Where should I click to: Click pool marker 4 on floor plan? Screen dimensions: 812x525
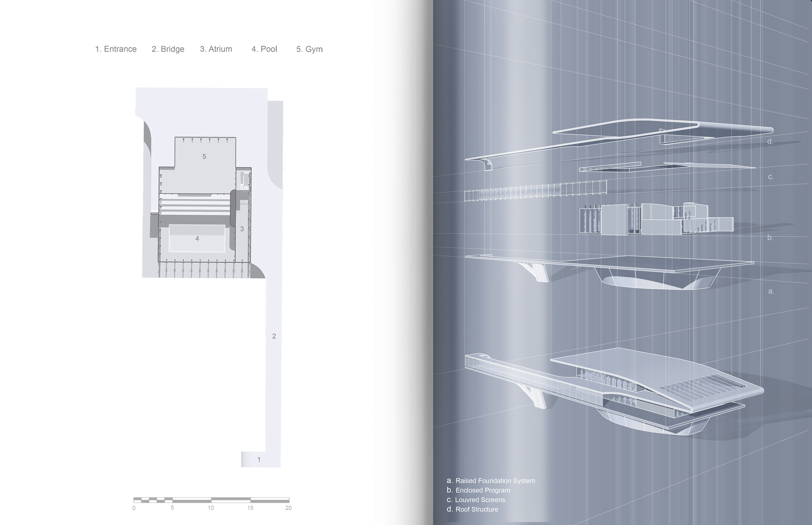(197, 239)
